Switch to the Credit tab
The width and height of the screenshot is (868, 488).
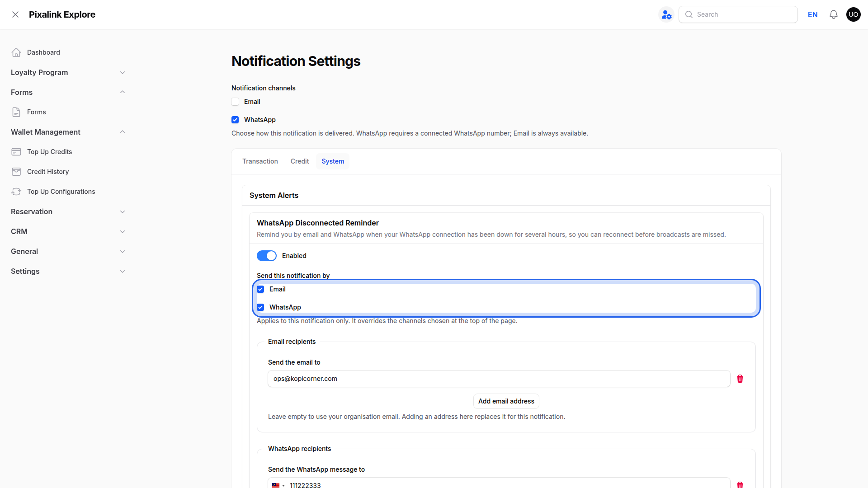(300, 161)
